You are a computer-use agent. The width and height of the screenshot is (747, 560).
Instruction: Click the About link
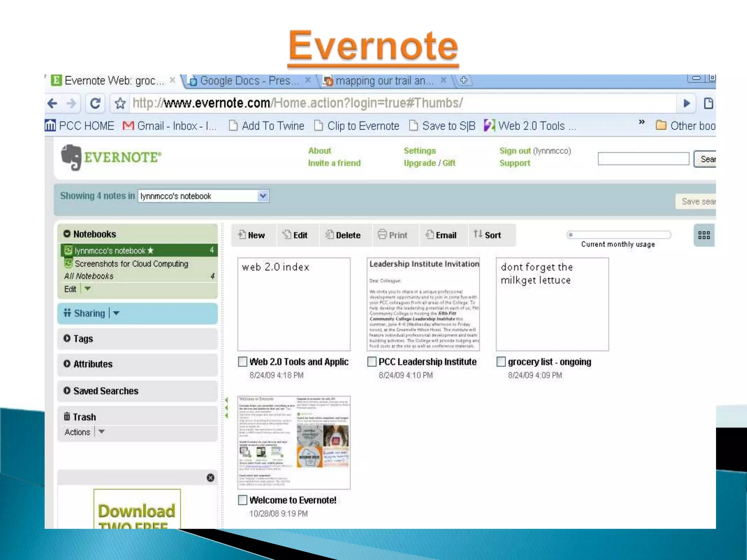(x=320, y=151)
